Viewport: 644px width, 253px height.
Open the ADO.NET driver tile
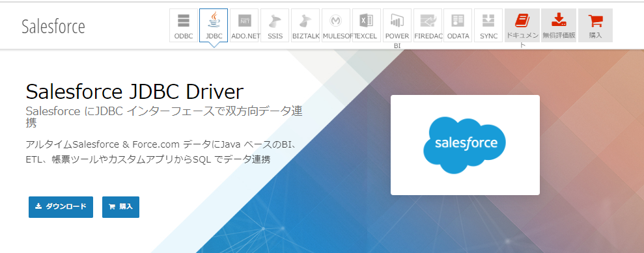245,25
